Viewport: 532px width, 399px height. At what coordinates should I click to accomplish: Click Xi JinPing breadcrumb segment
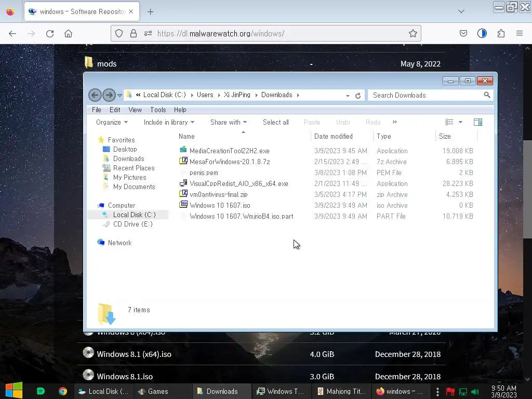(x=237, y=95)
